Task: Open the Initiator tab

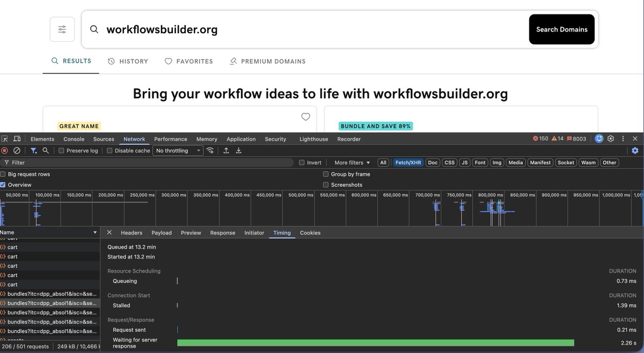Action: 254,233
